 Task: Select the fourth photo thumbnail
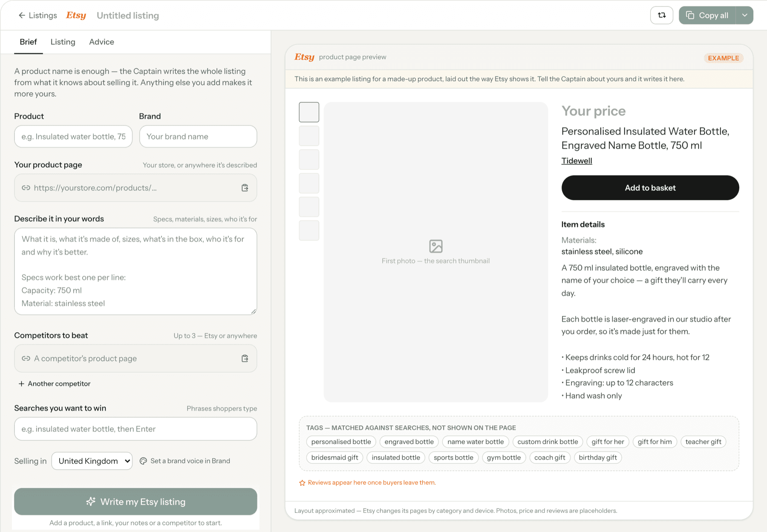point(309,183)
